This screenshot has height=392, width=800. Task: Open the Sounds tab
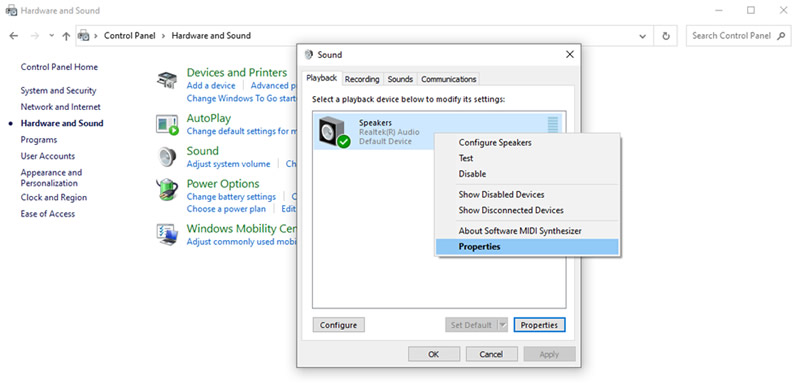(x=400, y=79)
